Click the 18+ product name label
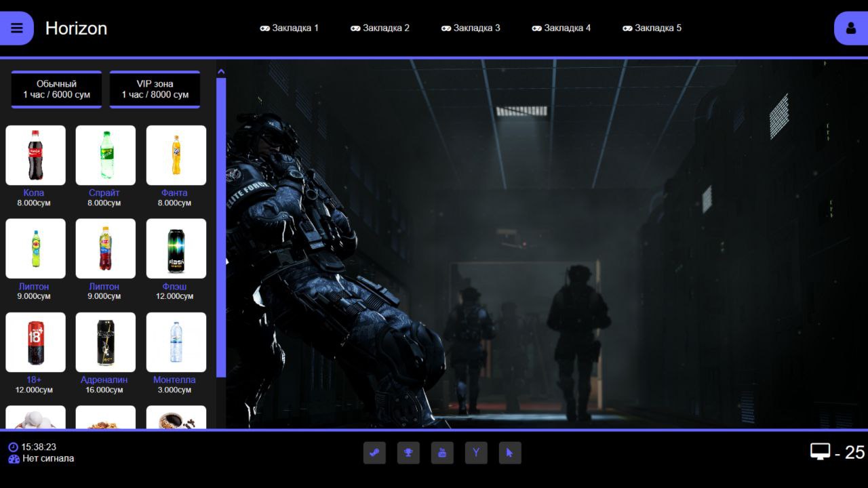Image resolution: width=868 pixels, height=488 pixels. click(34, 380)
